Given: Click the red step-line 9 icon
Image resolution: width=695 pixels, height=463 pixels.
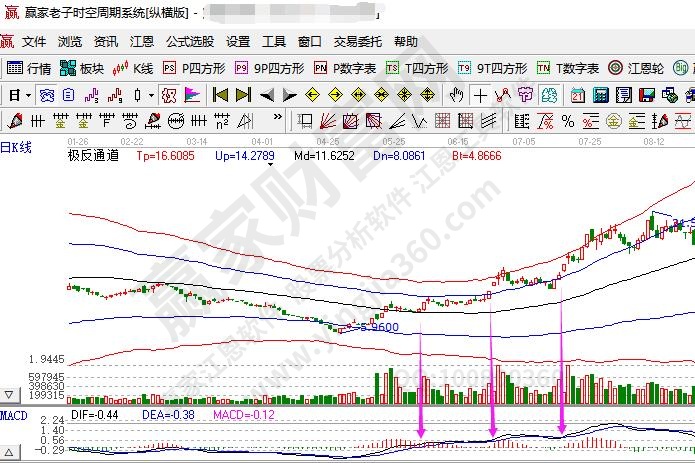Looking at the screenshot, I should click(x=114, y=95).
